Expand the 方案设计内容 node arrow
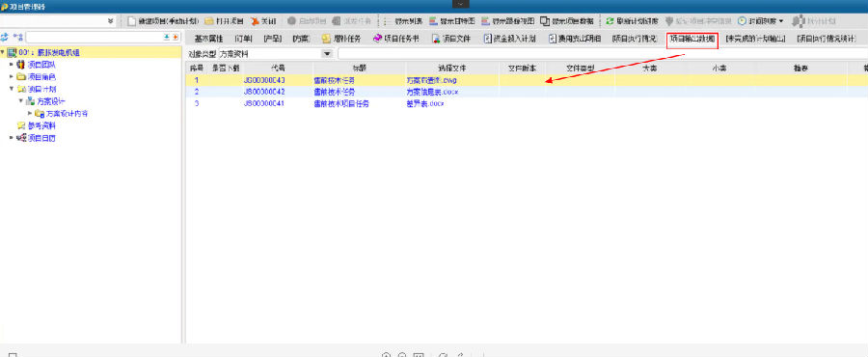868x357 pixels. pyautogui.click(x=30, y=113)
